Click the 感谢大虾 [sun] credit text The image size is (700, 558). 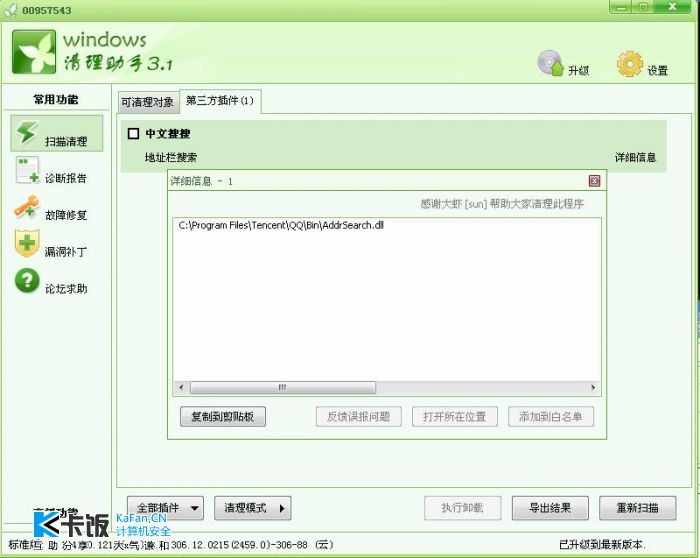coord(502,204)
